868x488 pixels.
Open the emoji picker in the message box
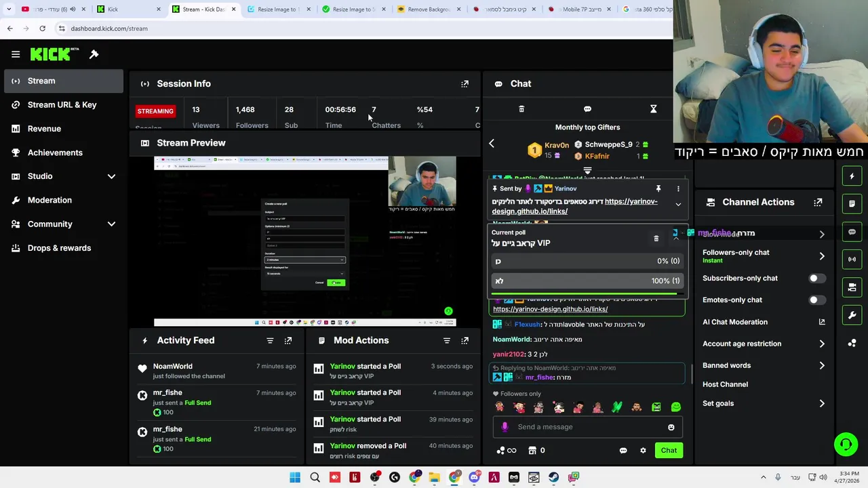coord(671,427)
